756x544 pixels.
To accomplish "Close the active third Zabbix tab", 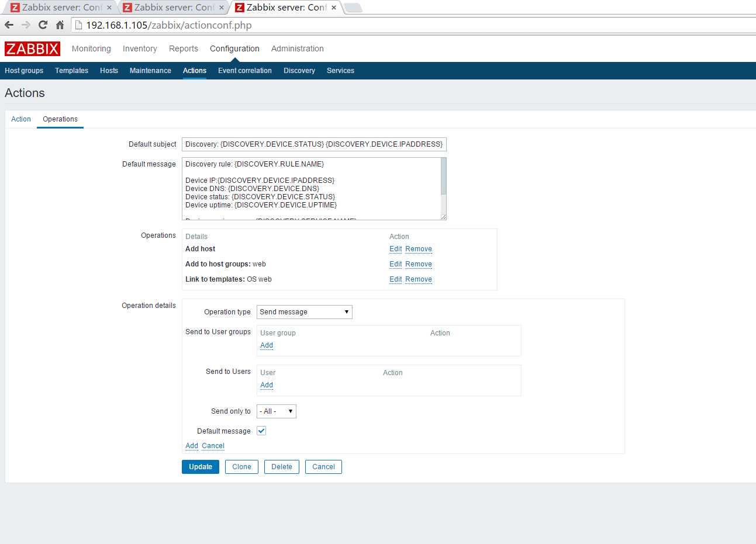I will pyautogui.click(x=334, y=8).
